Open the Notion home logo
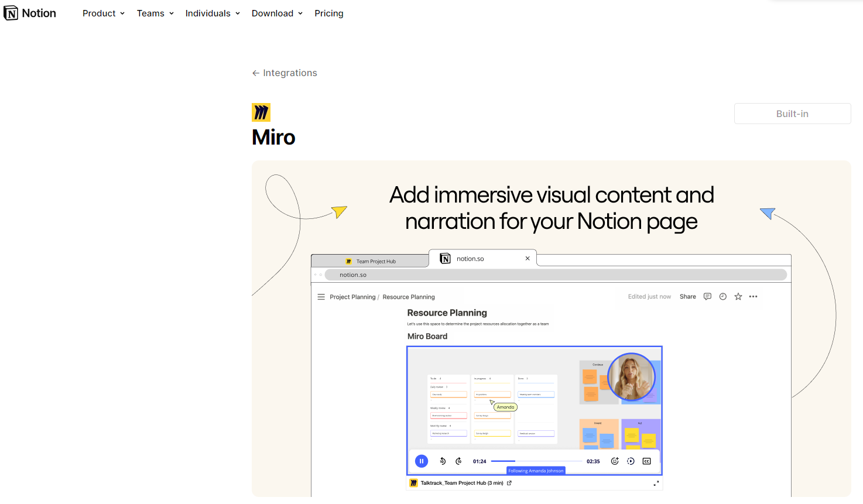Viewport: 863px width, 504px height. click(30, 13)
